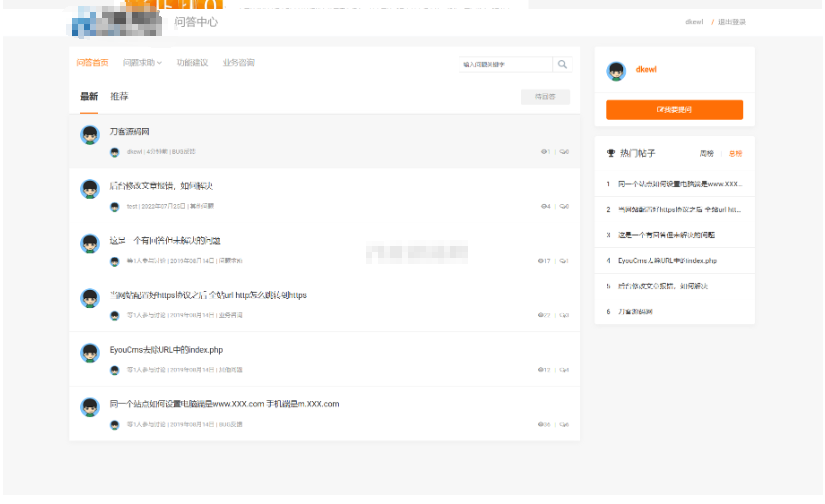Switch to the 推荐 tab

[119, 96]
